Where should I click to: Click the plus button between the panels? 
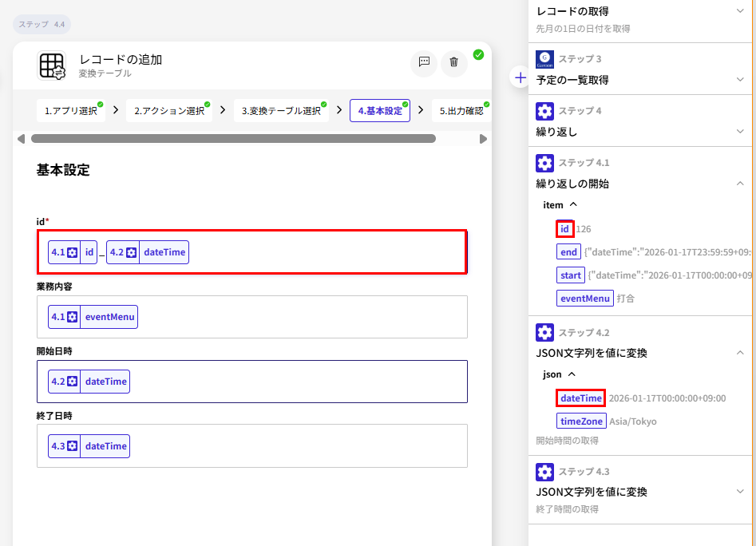(520, 77)
